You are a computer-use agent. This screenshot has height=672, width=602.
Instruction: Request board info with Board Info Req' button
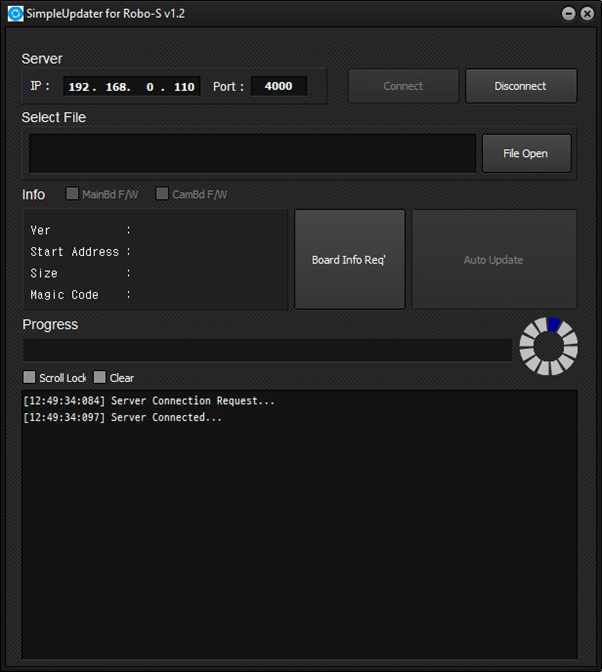[x=349, y=260]
